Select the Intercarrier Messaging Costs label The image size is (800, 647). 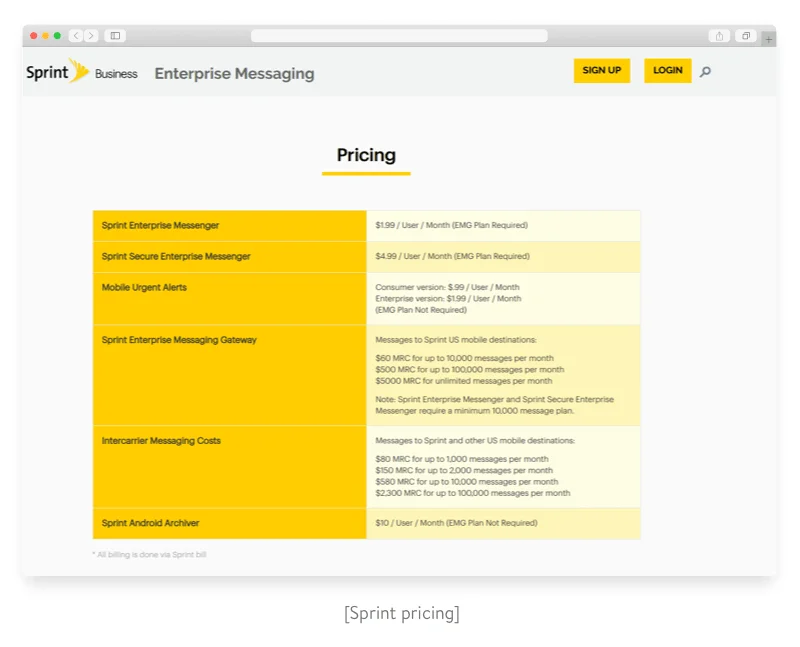161,441
